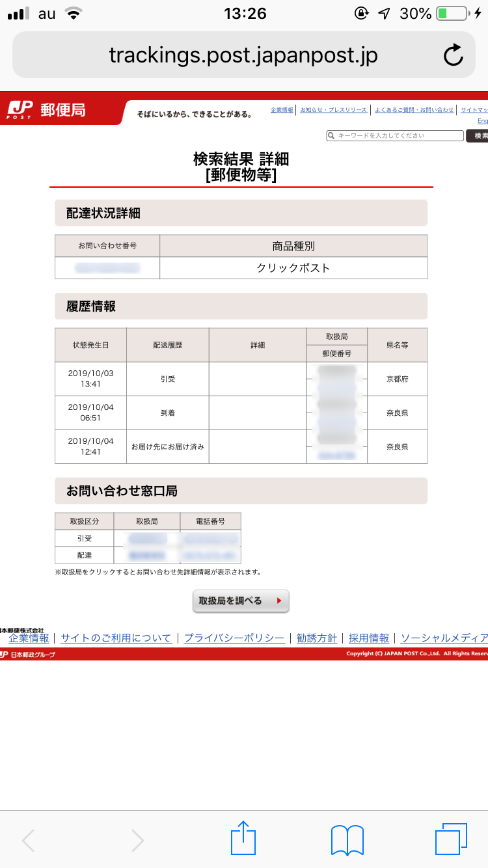Tap the Safari forward arrow
The image size is (488, 868).
point(137,840)
